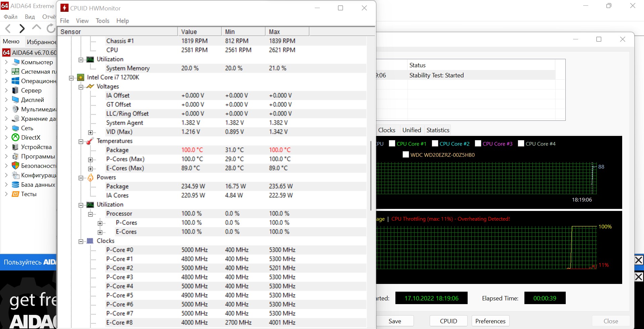Image resolution: width=644 pixels, height=329 pixels.
Task: Switch to the Clocks tab in stability test
Action: coord(387,130)
